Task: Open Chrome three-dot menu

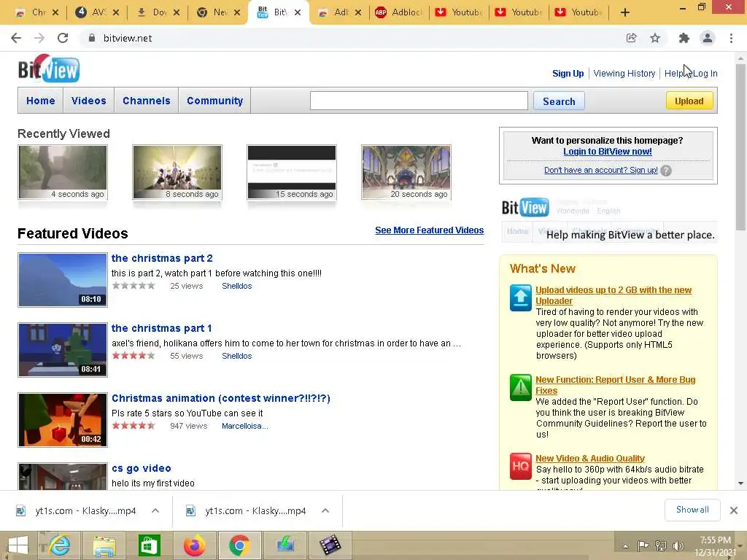Action: 731,38
